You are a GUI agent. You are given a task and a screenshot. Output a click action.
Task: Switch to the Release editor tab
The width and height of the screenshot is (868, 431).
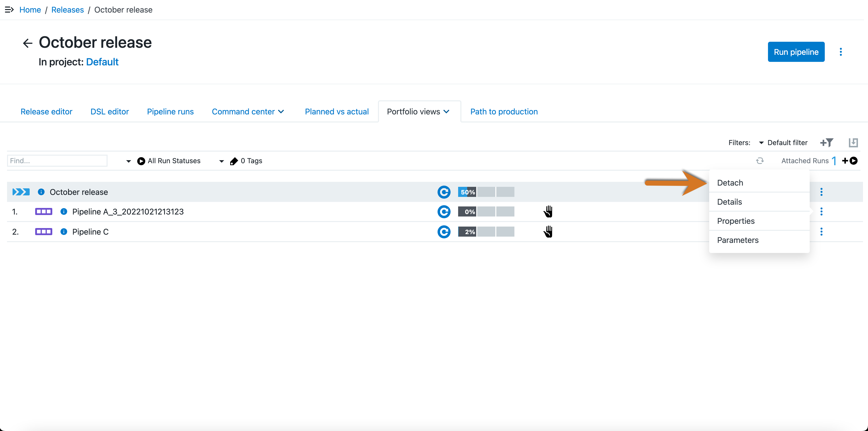click(x=46, y=112)
